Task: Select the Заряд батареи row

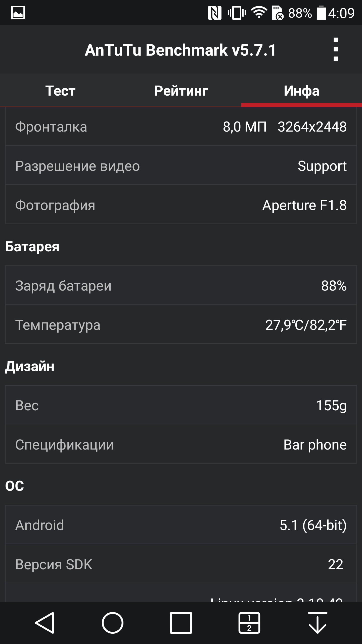Action: [x=181, y=286]
